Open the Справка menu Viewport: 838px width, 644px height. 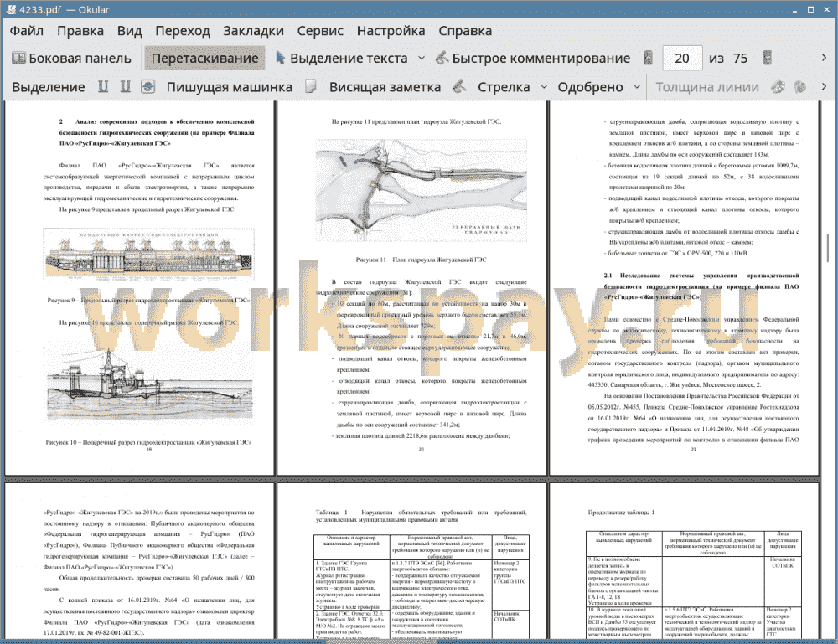tap(465, 31)
